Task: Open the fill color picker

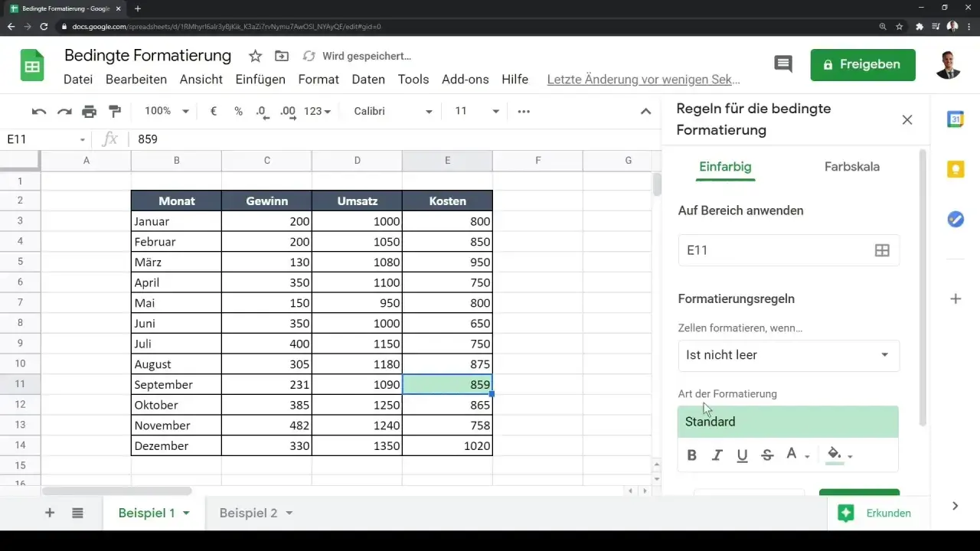Action: 839,455
